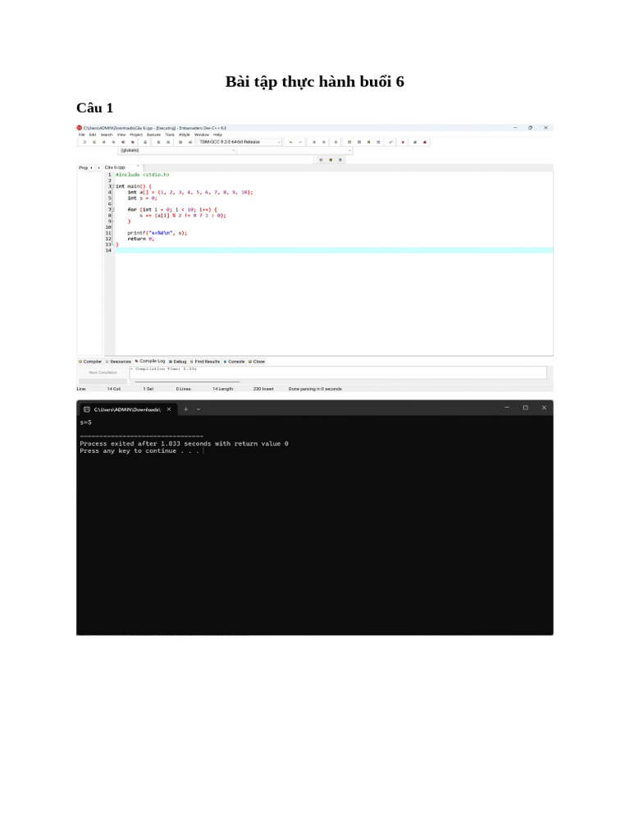The height and width of the screenshot is (840, 630).
Task: Click the checkmark syntax check toolbar icon
Action: click(x=390, y=142)
